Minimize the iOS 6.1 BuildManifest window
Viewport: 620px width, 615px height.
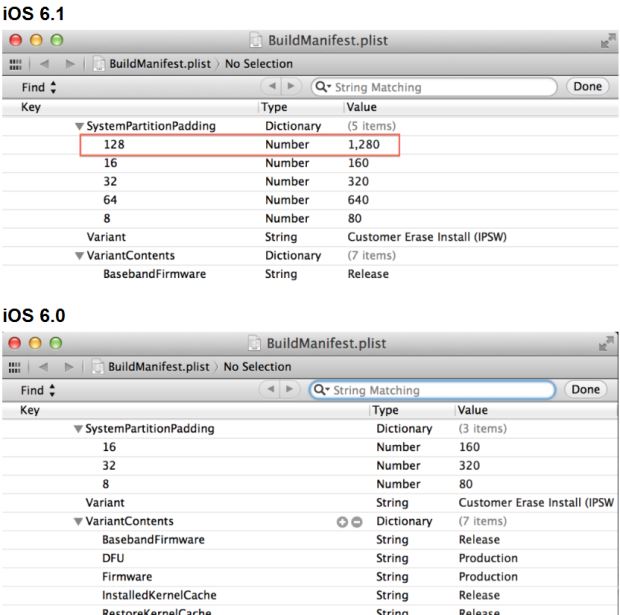click(36, 40)
